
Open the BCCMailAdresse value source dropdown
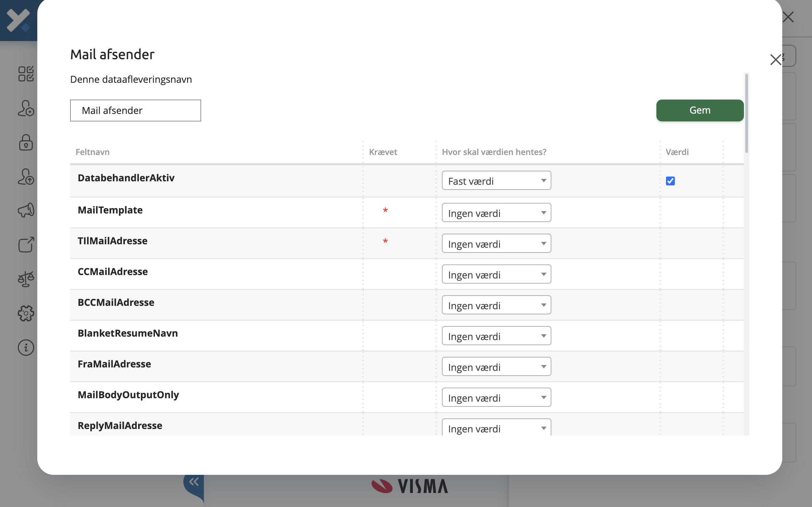[x=496, y=305]
